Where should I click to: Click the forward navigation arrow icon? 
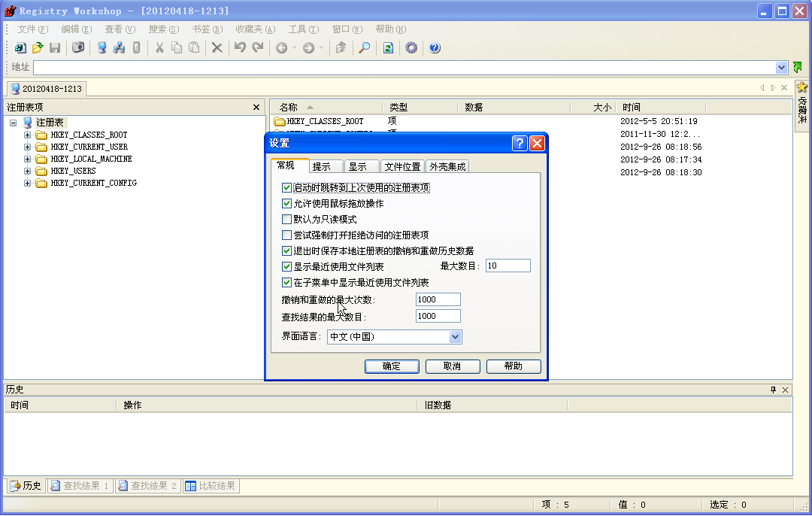tap(308, 48)
